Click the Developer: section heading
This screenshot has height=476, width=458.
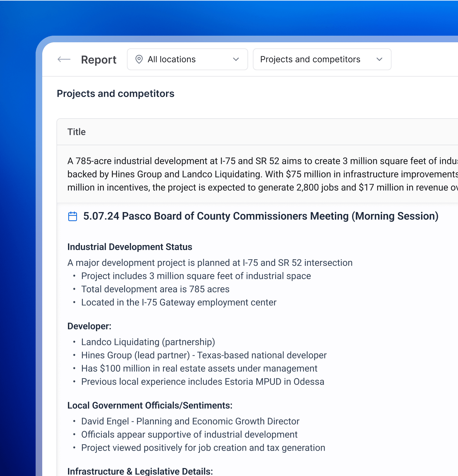click(89, 326)
